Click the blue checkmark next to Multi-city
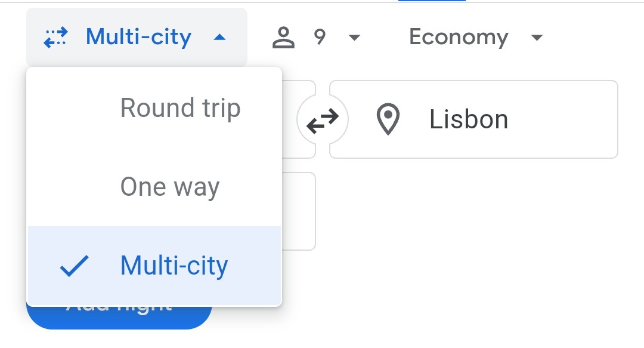 (x=75, y=266)
